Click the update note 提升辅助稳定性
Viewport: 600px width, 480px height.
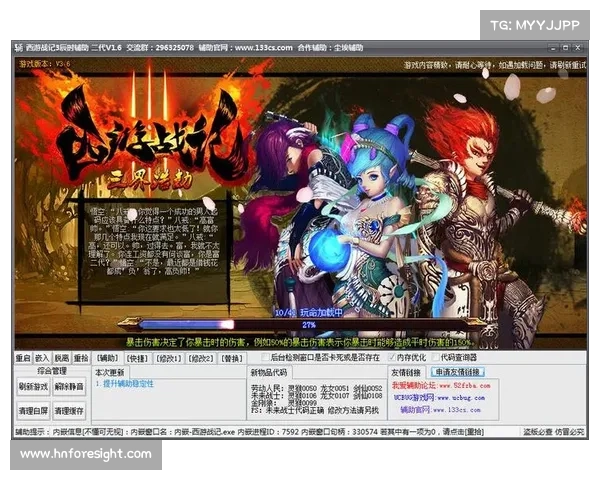[125, 384]
